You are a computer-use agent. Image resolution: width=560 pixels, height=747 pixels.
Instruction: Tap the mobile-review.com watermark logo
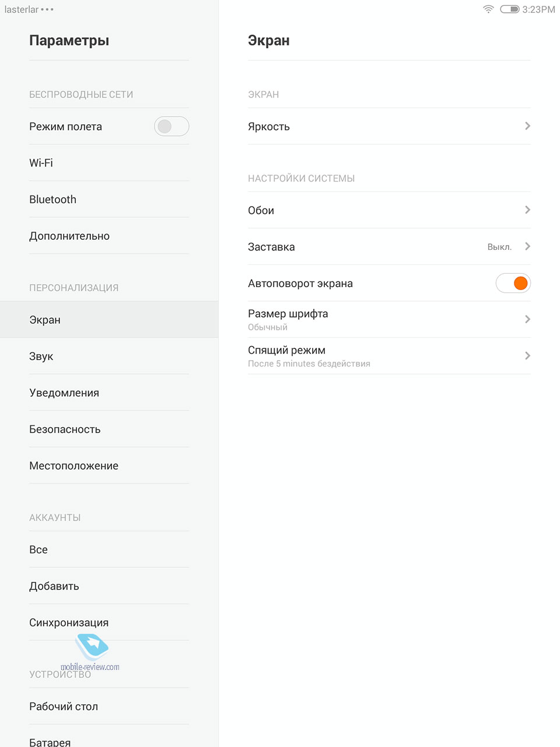pos(90,653)
